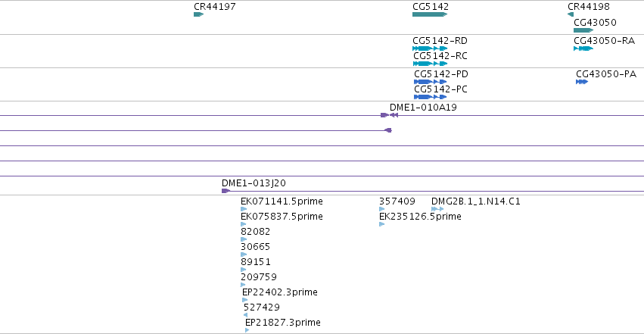Screen dimensions: 644x334
Task: Click the 30665 label
Action: [x=256, y=247]
